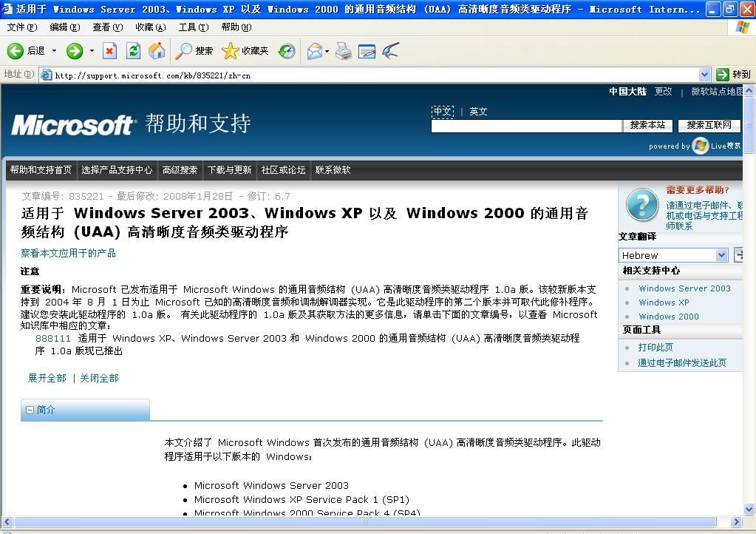Open the 文件 menu
This screenshot has height=534, width=756.
coord(22,27)
